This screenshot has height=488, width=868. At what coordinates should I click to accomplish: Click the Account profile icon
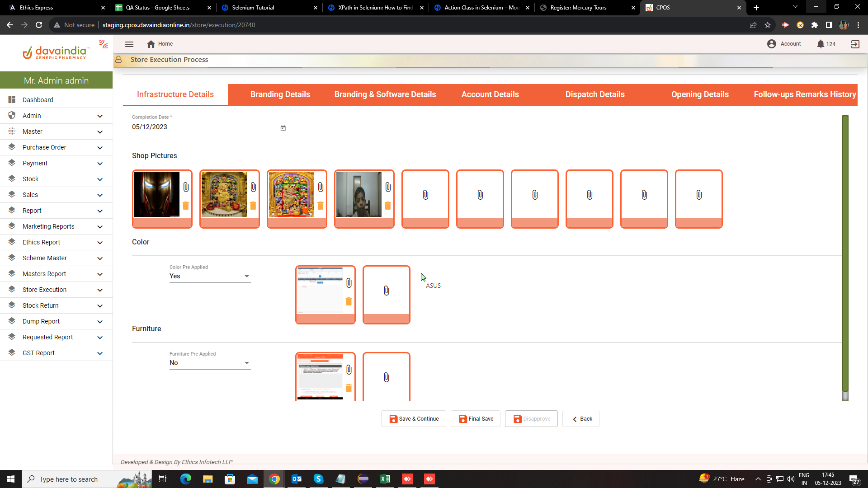pyautogui.click(x=772, y=44)
